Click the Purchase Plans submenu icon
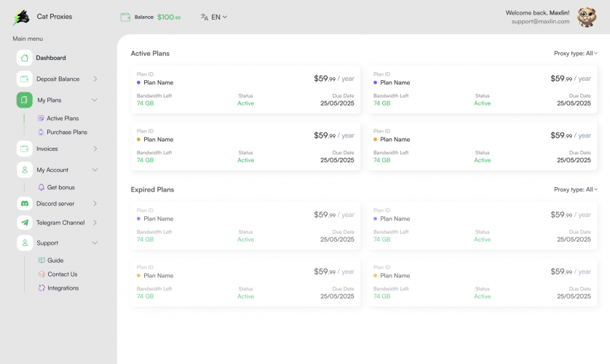This screenshot has height=364, width=610. coord(41,132)
